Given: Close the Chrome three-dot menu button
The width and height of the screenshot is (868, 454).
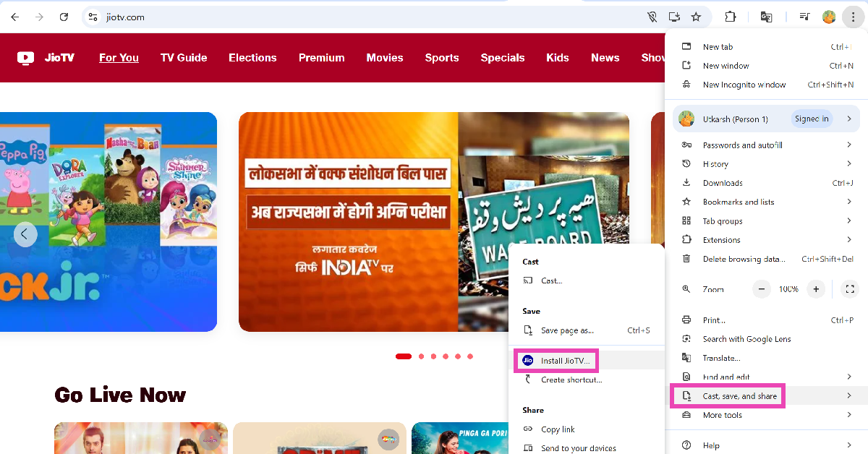Looking at the screenshot, I should pyautogui.click(x=854, y=17).
